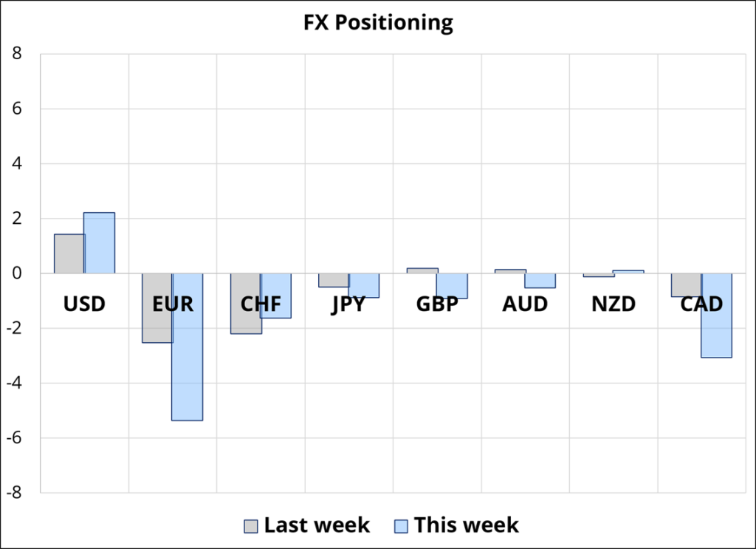The height and width of the screenshot is (549, 756).
Task: Click the FX Positioning chart title
Action: pos(378,23)
